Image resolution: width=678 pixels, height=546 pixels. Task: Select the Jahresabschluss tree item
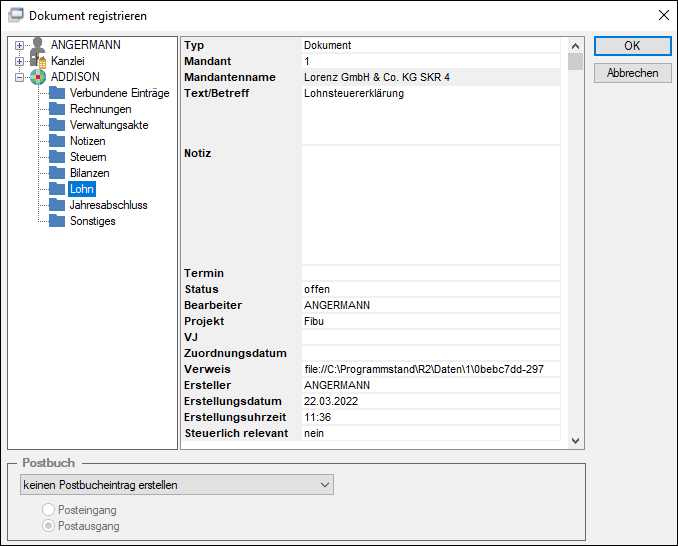[x=109, y=205]
